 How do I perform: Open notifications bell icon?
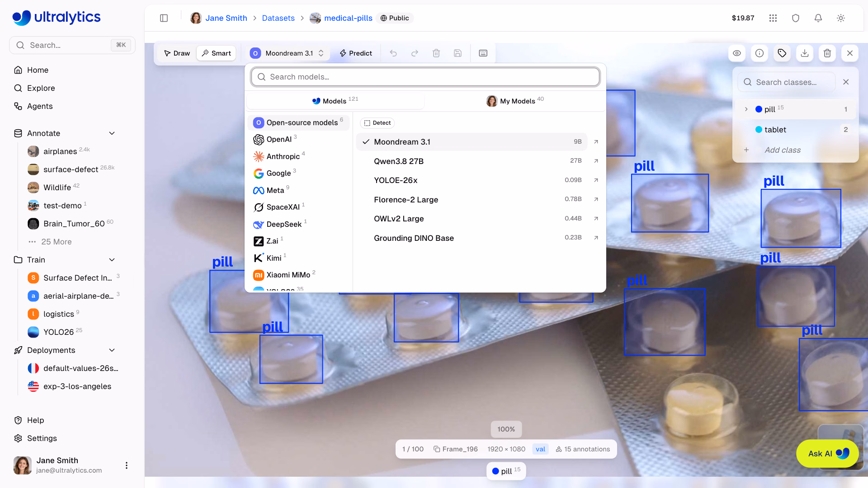tap(818, 18)
